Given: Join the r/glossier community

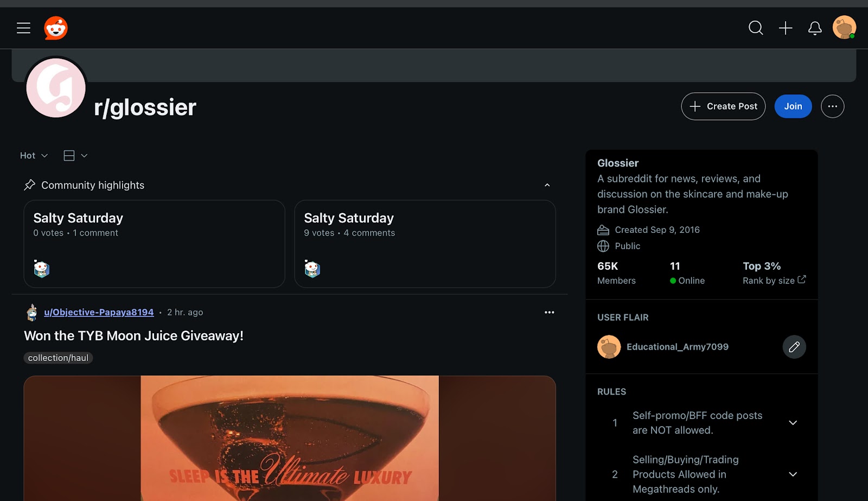Looking at the screenshot, I should (x=793, y=106).
